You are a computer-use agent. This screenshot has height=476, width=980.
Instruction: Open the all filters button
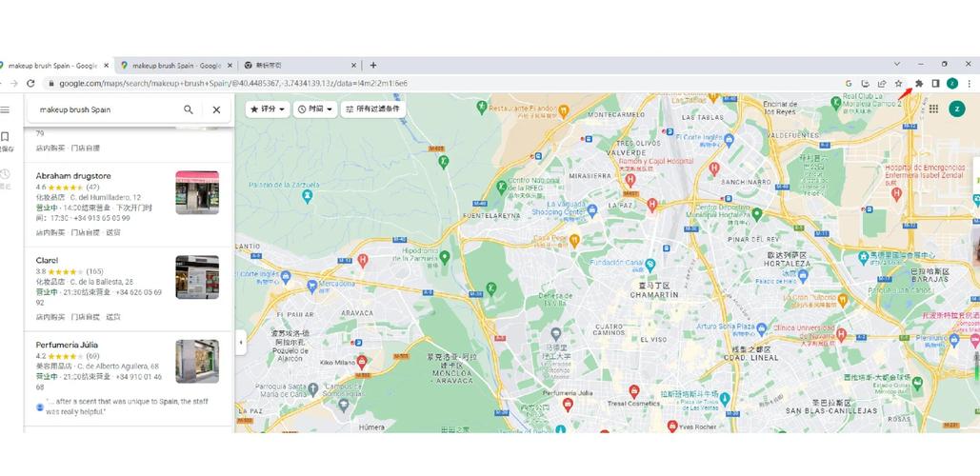pos(373,109)
